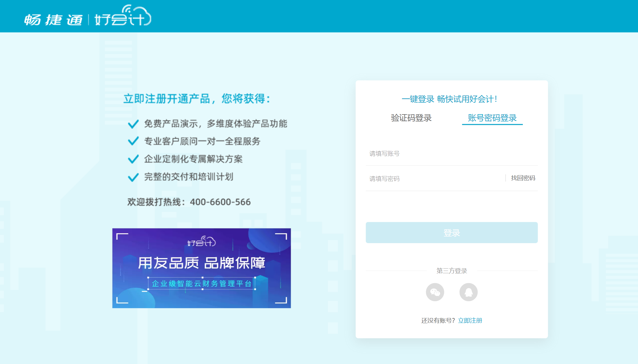Click the checkmark beside 免费产品演示
Image resolution: width=638 pixels, height=364 pixels.
[x=133, y=124]
